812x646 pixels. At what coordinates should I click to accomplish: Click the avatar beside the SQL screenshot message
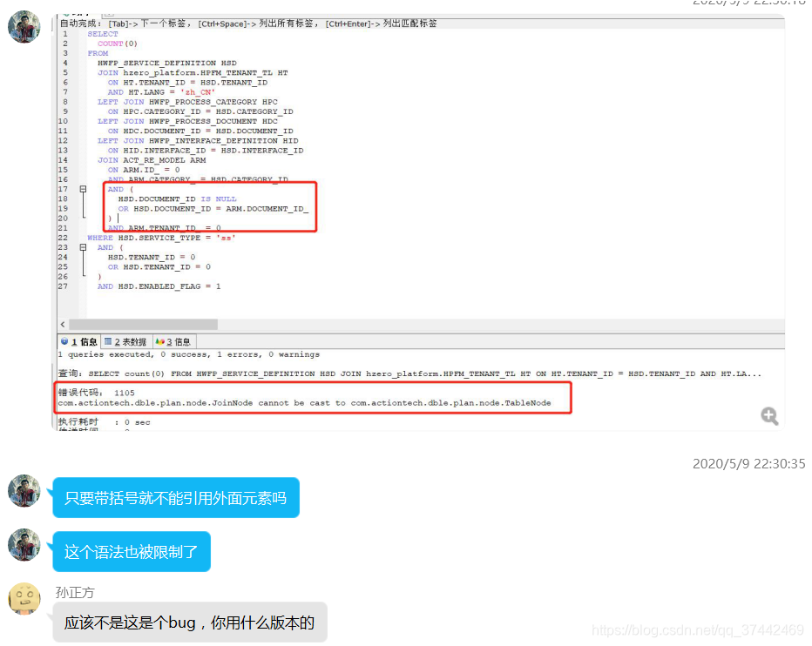pyautogui.click(x=24, y=26)
